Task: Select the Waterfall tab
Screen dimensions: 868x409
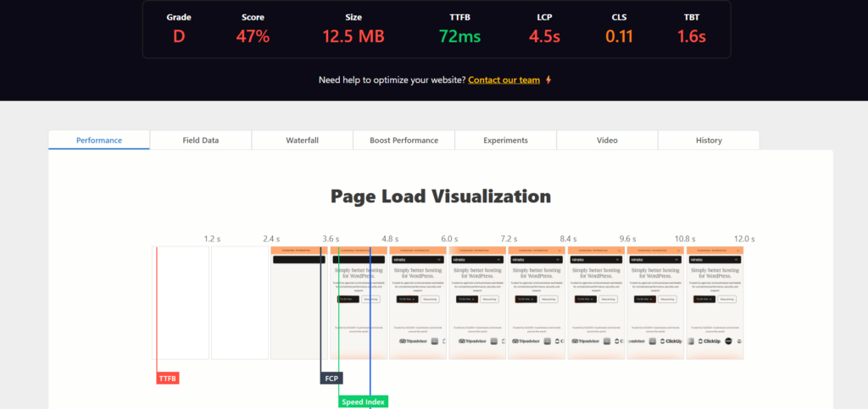Action: (302, 141)
